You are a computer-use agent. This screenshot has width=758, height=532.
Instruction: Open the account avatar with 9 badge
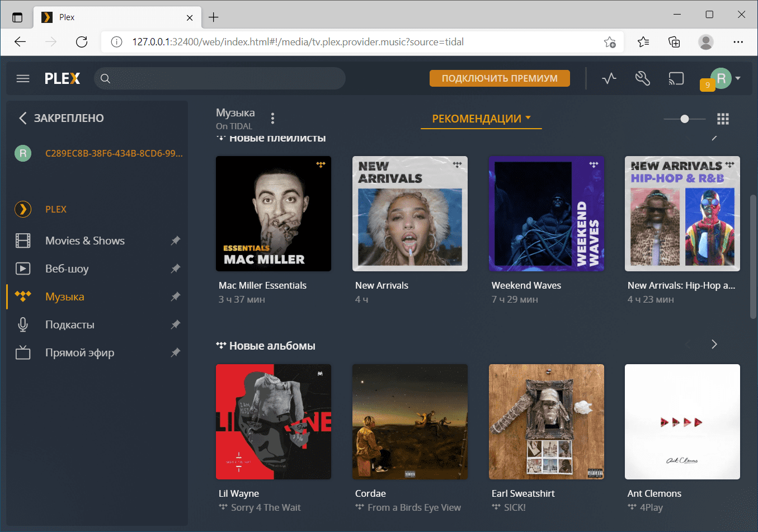(721, 78)
